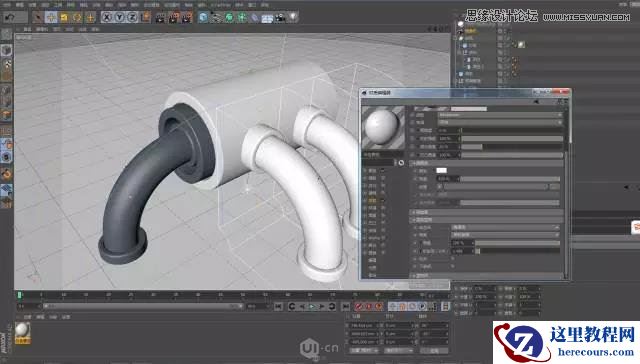Click the Autokeying red circle icon
Image resolution: width=640 pixels, height=364 pixels.
[369, 306]
